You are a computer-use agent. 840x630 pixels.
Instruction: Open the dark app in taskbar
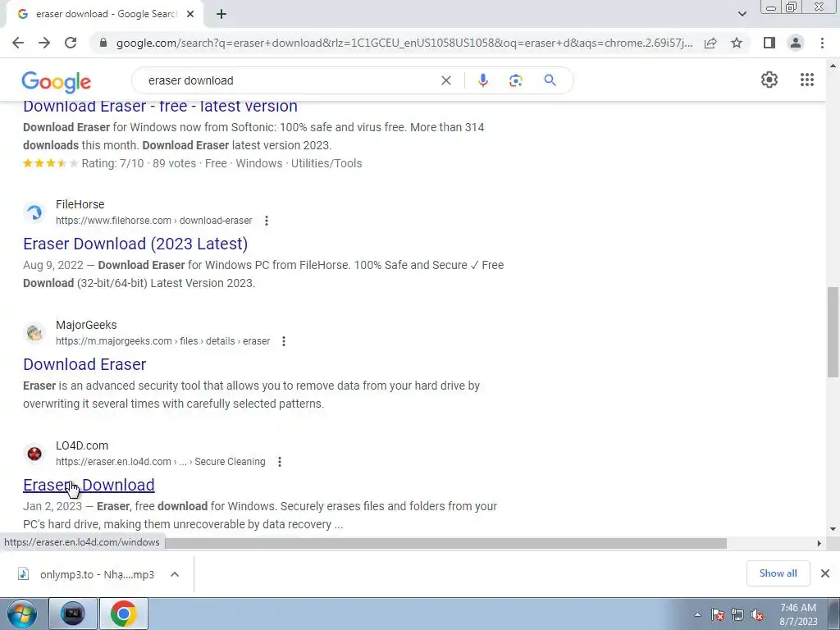73,614
